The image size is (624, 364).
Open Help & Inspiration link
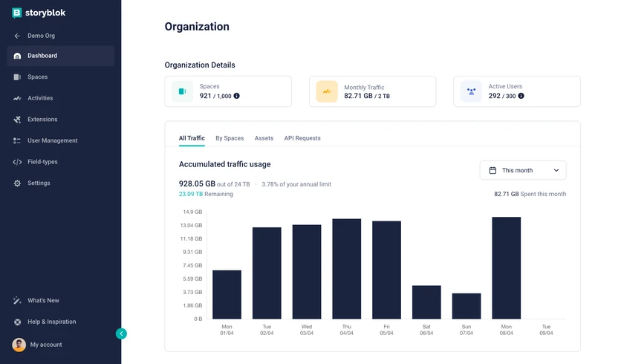[51, 322]
